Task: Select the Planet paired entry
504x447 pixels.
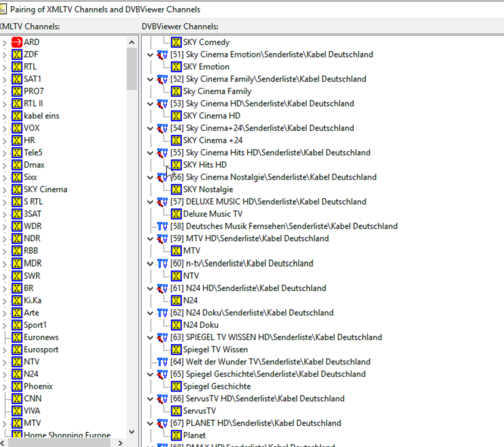Action: 194,435
